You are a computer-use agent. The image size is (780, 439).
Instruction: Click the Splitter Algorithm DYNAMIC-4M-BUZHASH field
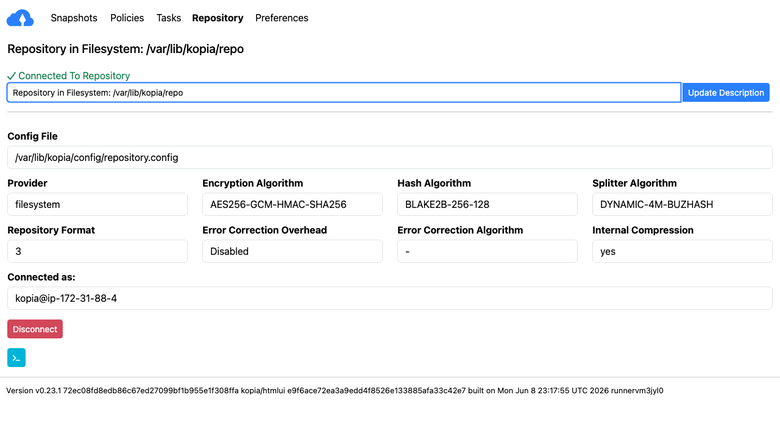click(682, 204)
